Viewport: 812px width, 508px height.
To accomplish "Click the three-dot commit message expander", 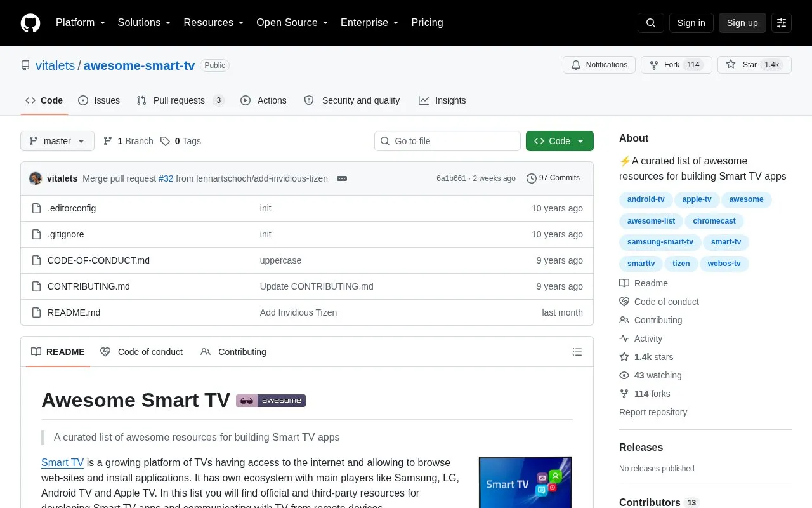I will coord(342,178).
